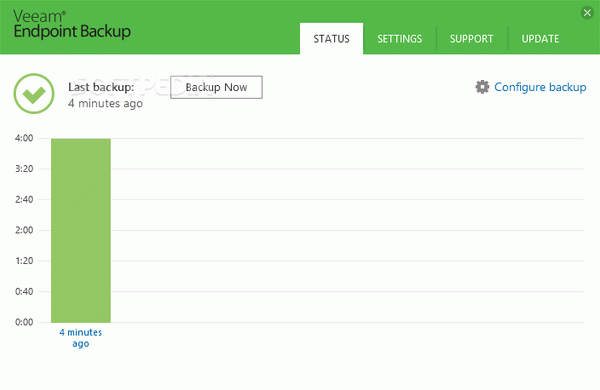
Task: Click the 2:40 axis label
Action: (x=24, y=199)
